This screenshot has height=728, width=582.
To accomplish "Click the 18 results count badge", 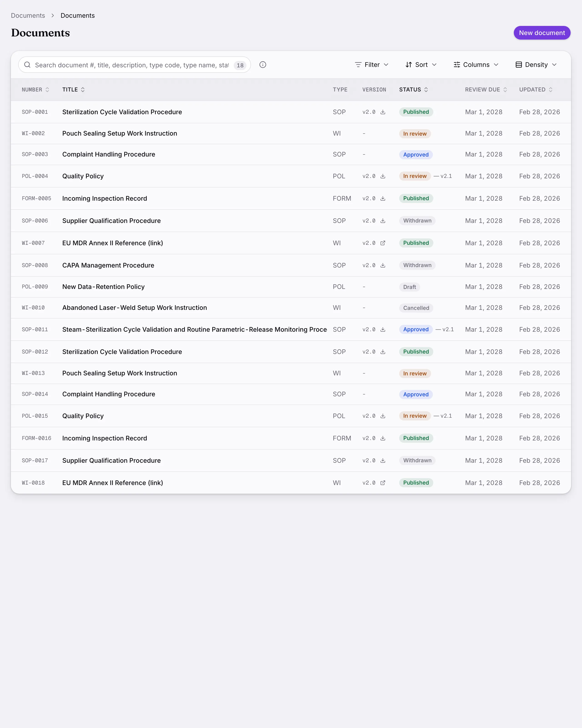I will [240, 65].
